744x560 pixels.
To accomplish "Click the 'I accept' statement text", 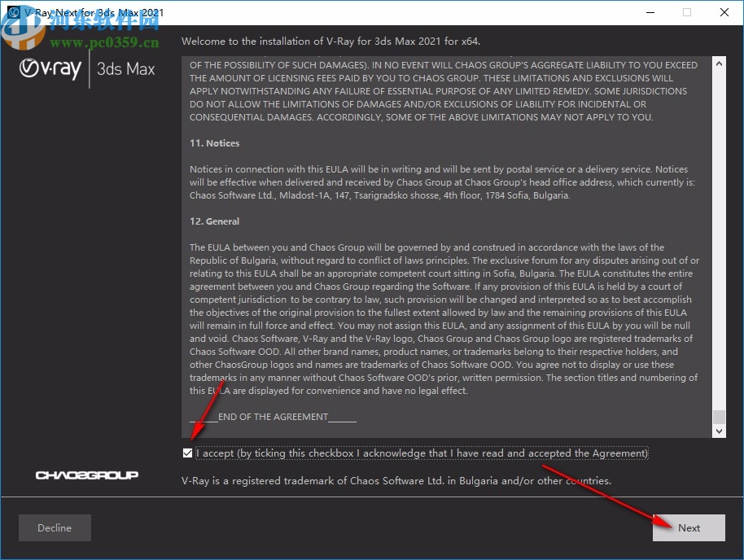I will 423,453.
